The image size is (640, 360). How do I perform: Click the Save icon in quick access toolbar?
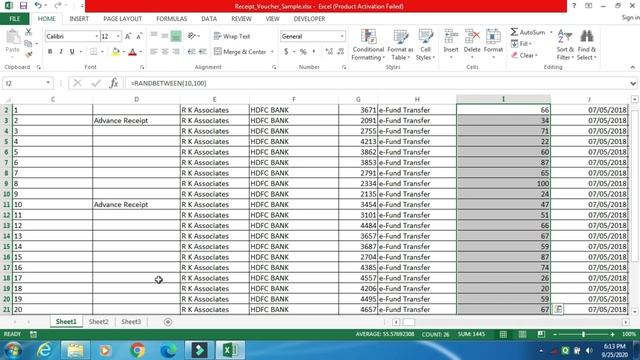pyautogui.click(x=23, y=6)
